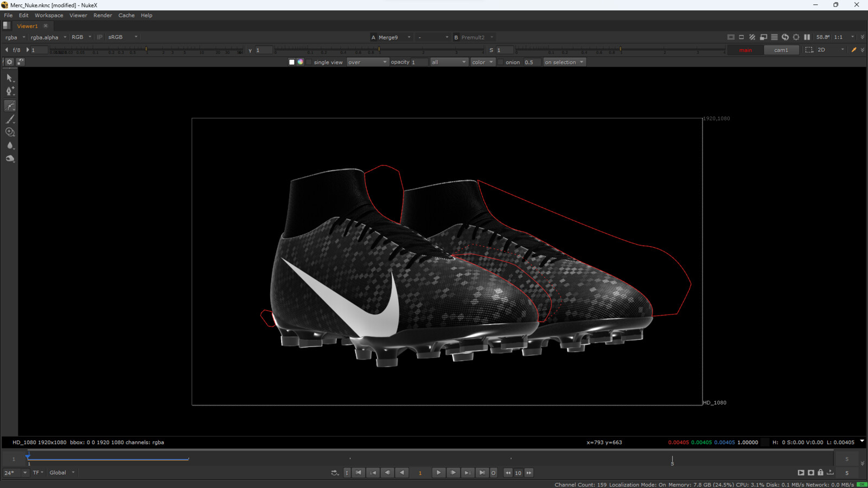Click the viewer crosshair/target icon
The image size is (868, 488).
[x=796, y=37]
